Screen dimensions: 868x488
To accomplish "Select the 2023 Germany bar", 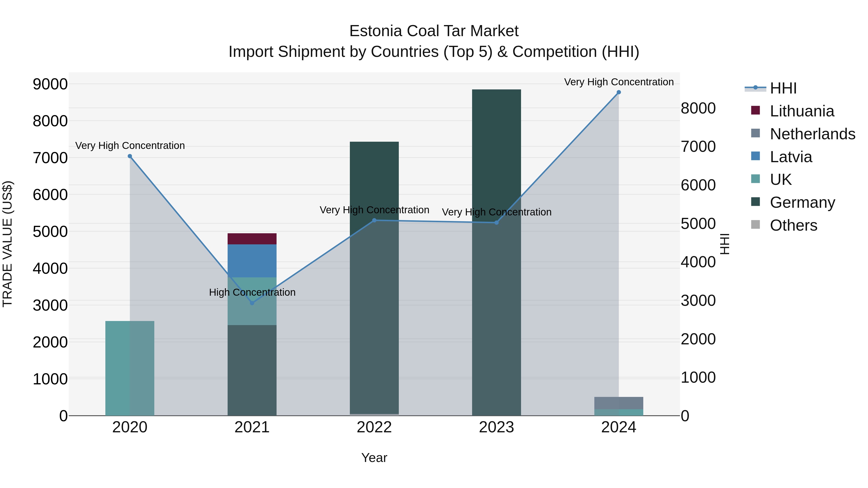I will pyautogui.click(x=496, y=252).
